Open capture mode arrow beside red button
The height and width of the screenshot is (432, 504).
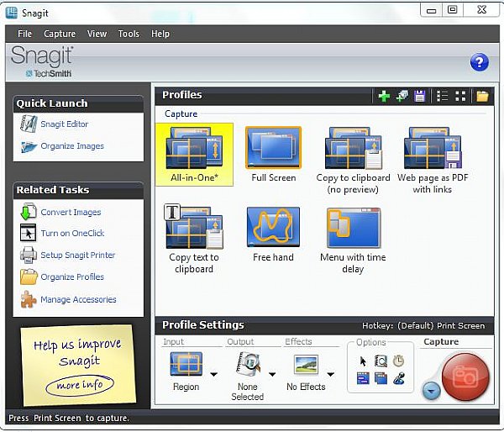[x=431, y=391]
